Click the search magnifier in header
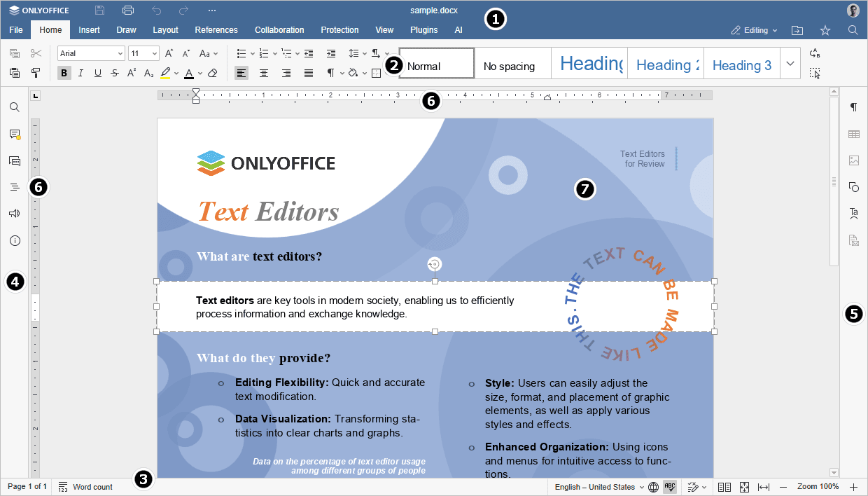Image resolution: width=868 pixels, height=496 pixels. (x=853, y=30)
